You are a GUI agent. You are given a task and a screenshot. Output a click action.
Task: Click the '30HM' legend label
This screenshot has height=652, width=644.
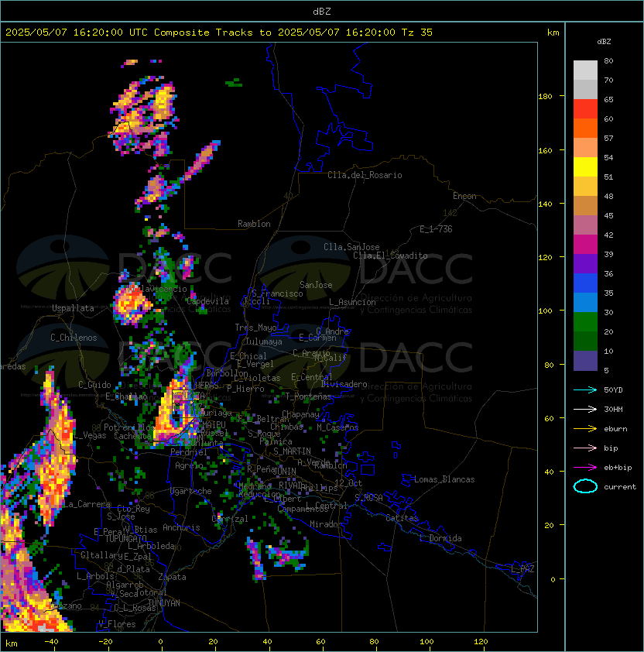[x=613, y=409]
